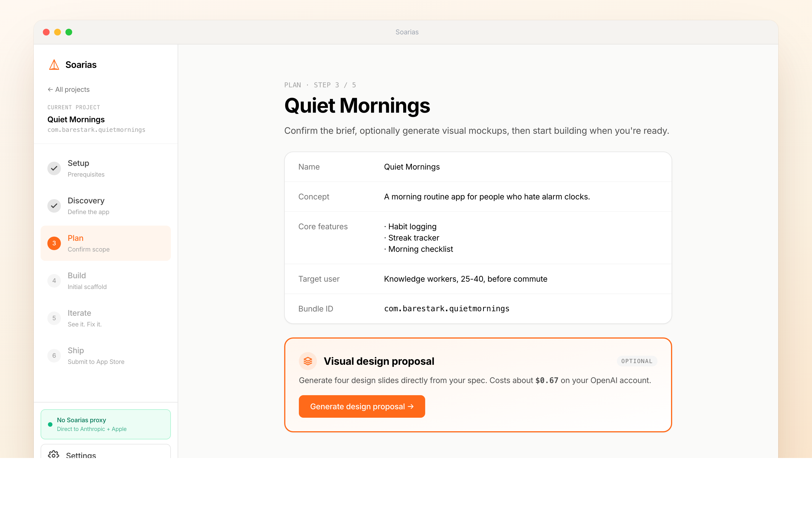Click the Soarias triangle logo icon
The image size is (812, 507).
pyautogui.click(x=54, y=65)
